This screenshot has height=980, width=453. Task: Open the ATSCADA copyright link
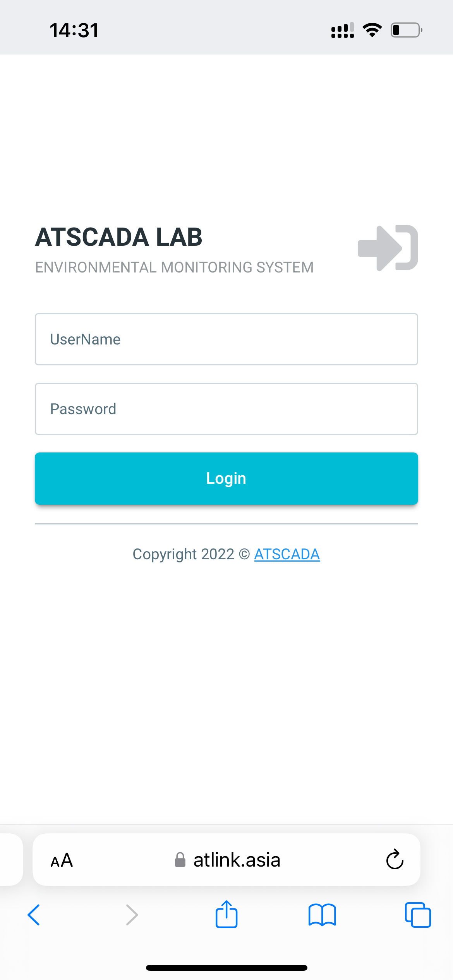(x=287, y=554)
